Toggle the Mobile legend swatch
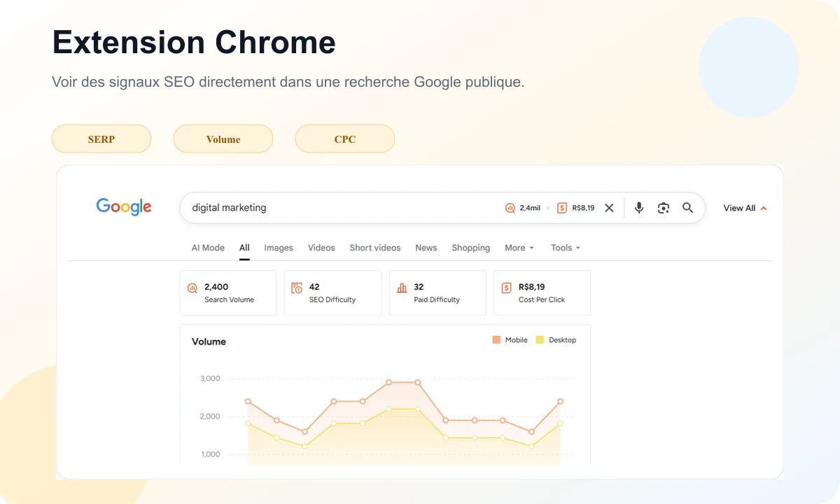Viewport: 840px width, 504px height. point(496,339)
